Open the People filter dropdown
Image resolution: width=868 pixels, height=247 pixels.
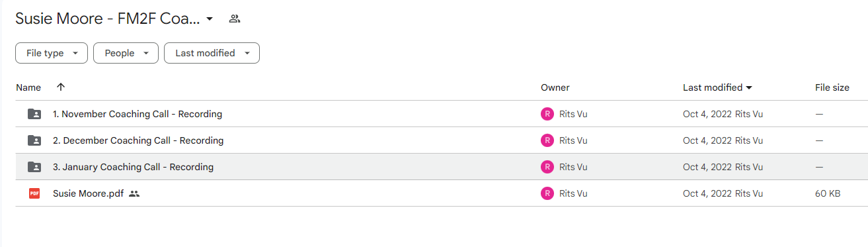coord(126,53)
